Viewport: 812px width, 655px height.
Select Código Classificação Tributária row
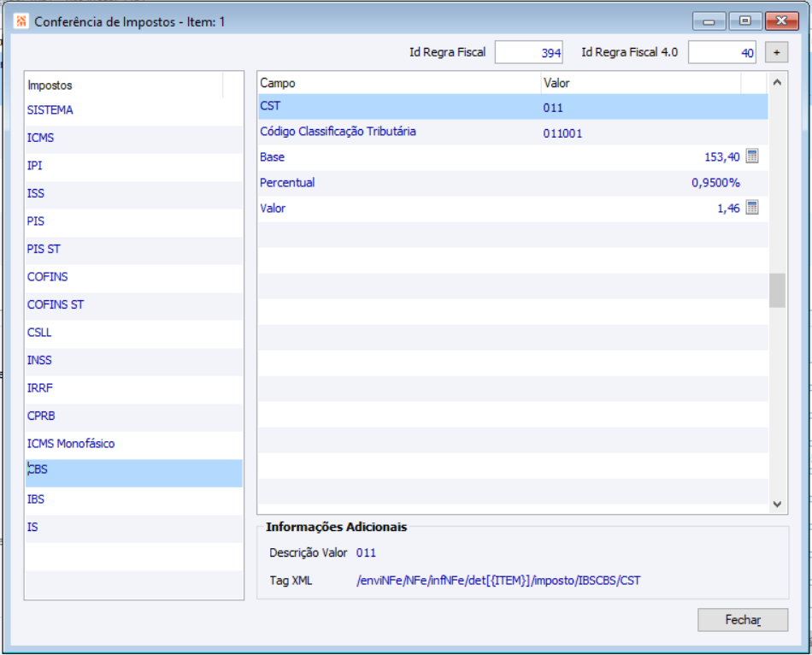[x=513, y=133]
